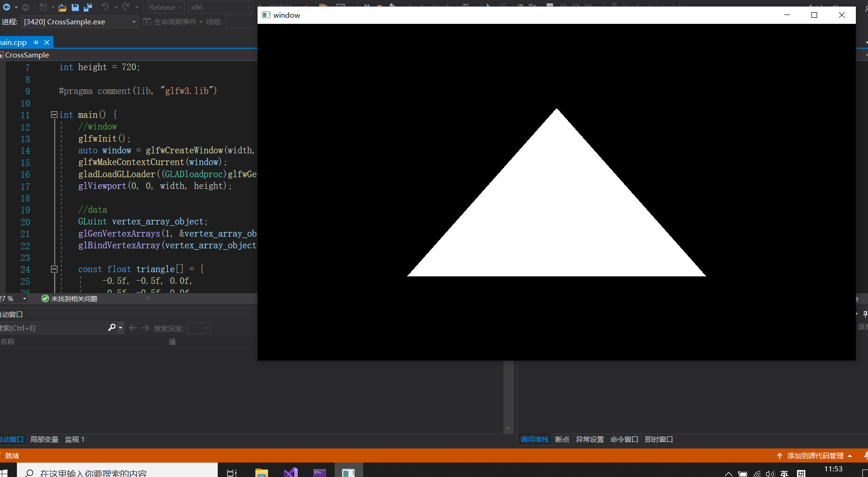
Task: Click the undo arrow icon
Action: [105, 7]
